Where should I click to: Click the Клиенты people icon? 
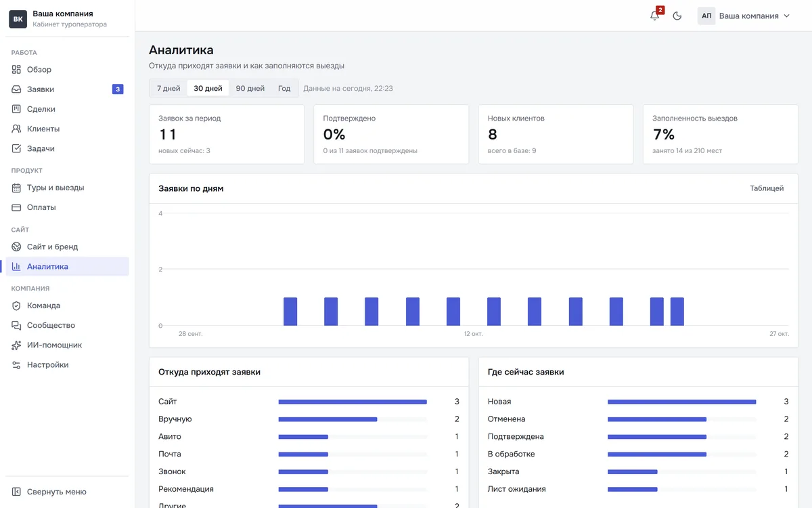pyautogui.click(x=16, y=129)
